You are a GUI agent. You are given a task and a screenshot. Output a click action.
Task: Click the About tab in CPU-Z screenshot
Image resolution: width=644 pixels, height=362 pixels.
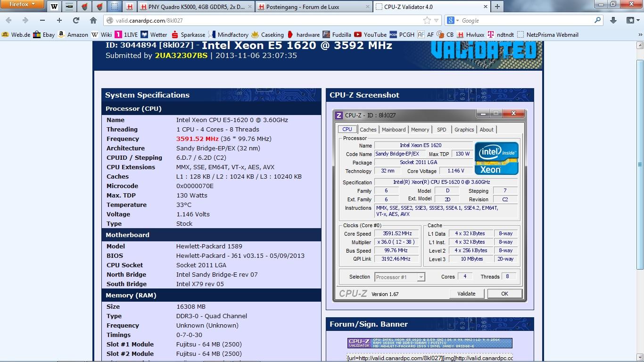487,130
